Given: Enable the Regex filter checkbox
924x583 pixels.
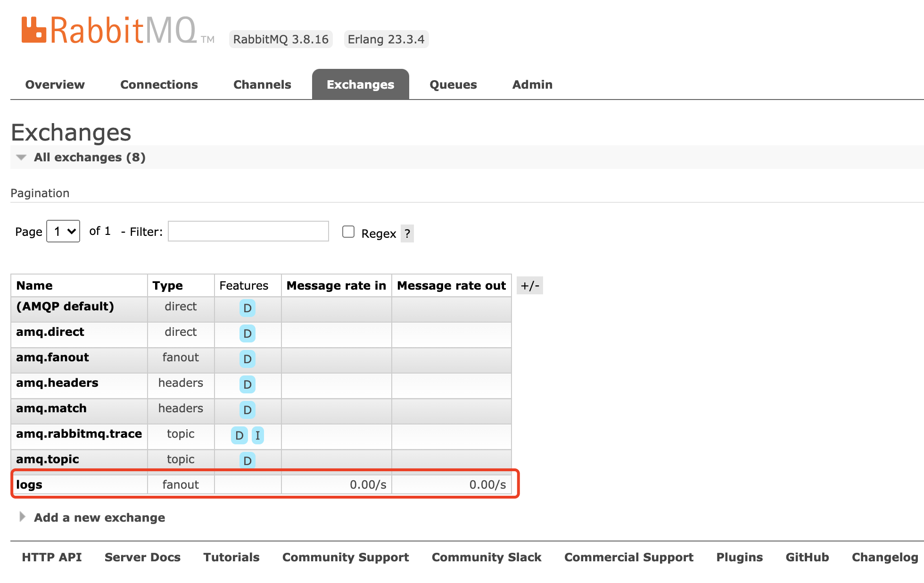Looking at the screenshot, I should [x=348, y=232].
